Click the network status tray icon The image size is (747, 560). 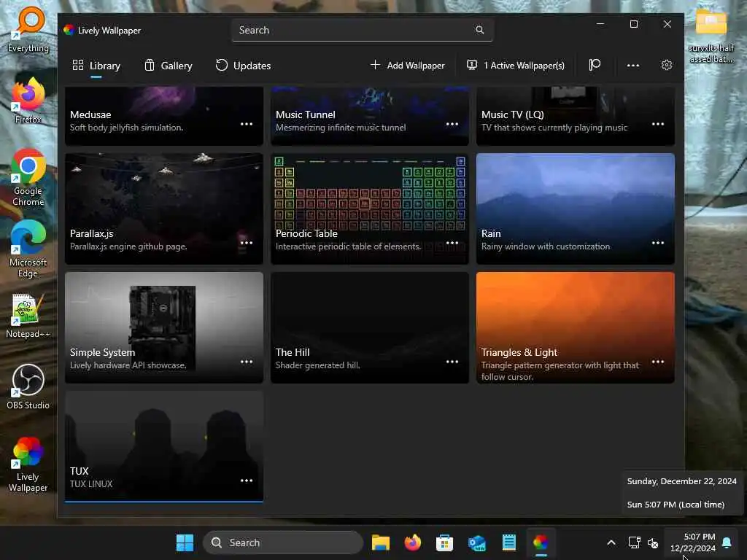634,542
